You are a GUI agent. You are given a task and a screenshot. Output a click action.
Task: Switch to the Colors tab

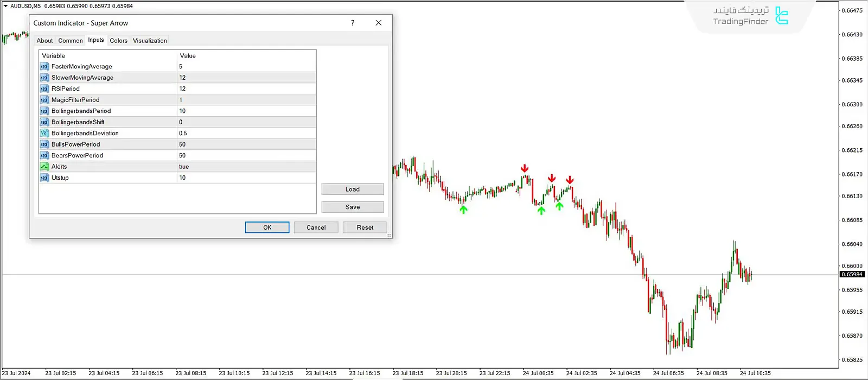point(118,41)
